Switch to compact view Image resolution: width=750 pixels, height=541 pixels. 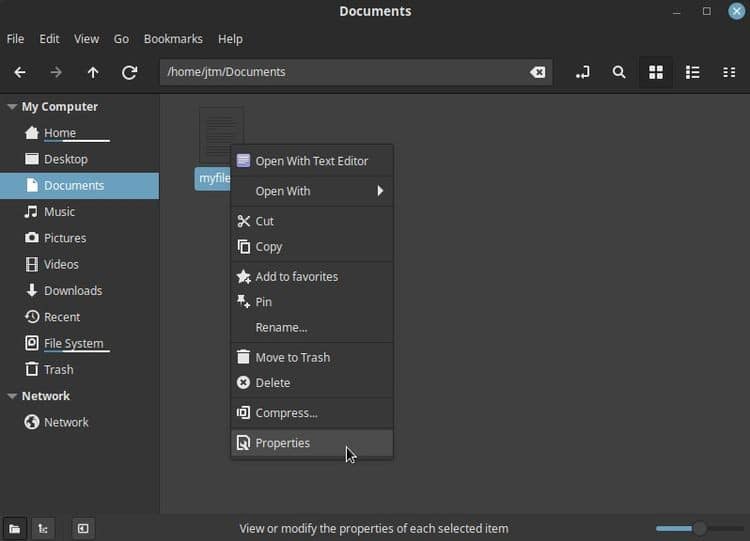(x=729, y=72)
